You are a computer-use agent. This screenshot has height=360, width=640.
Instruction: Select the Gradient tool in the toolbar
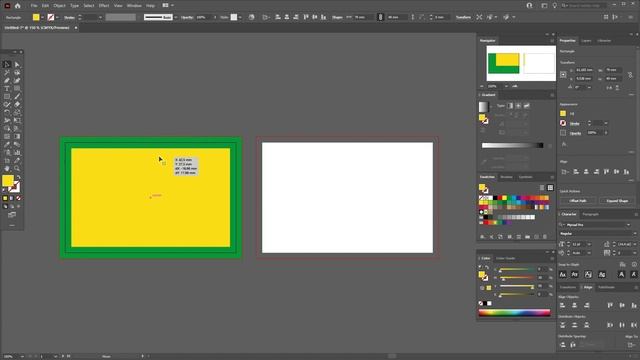(x=17, y=137)
